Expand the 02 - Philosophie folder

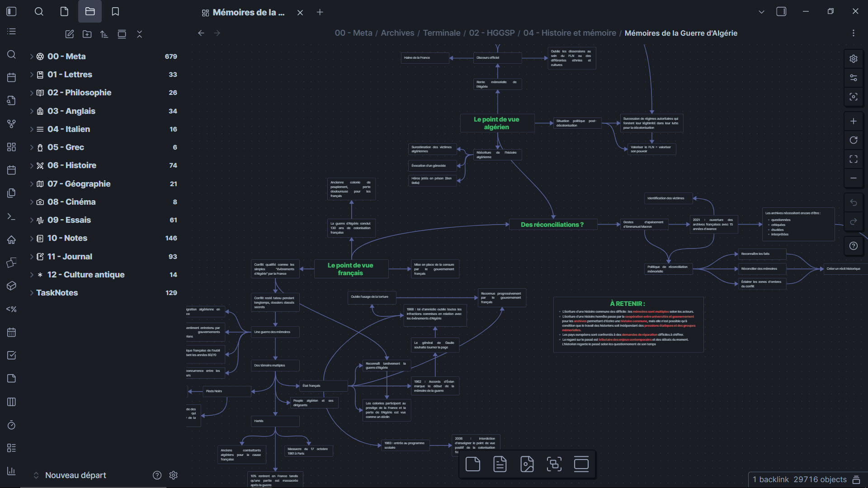tap(32, 93)
